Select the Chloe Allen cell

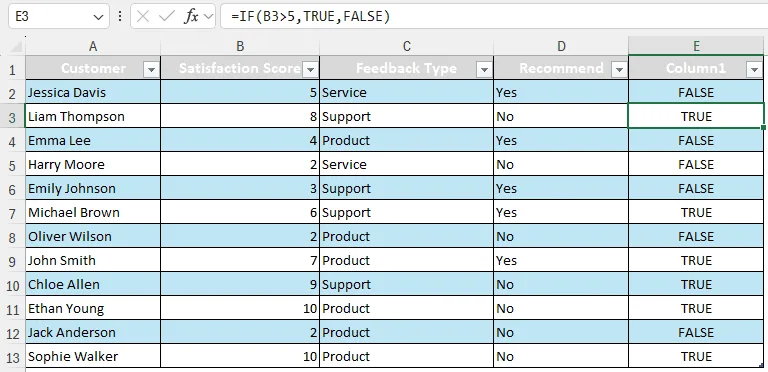93,284
